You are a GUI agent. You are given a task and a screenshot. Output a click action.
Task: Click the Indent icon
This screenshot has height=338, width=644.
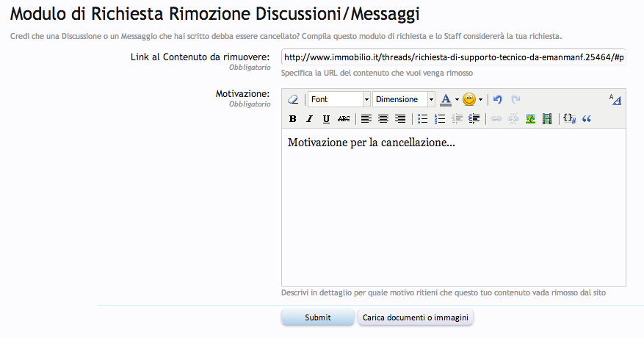click(x=474, y=119)
